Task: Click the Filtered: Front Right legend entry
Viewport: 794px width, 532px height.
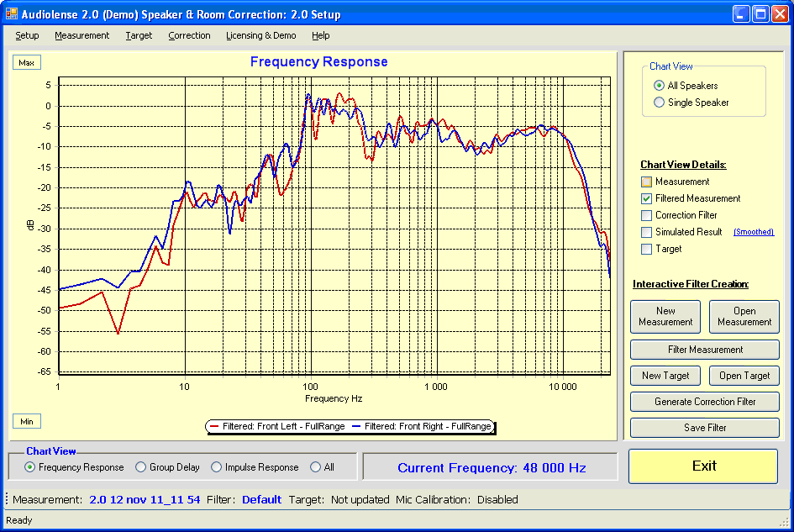Action: pyautogui.click(x=422, y=427)
